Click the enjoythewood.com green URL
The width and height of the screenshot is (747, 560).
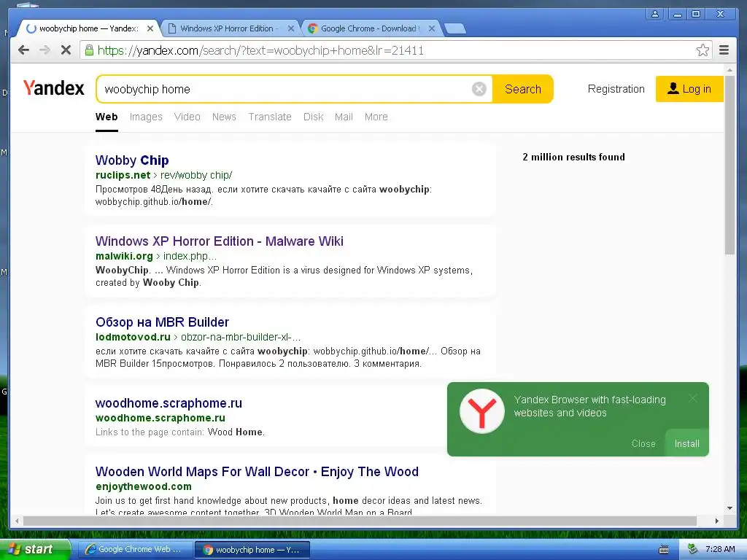[144, 486]
